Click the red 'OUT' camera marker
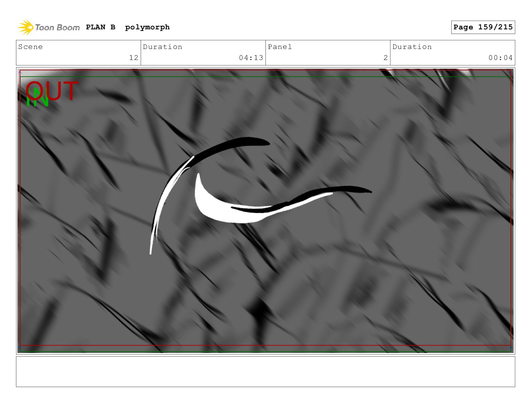532x411 pixels. click(x=52, y=90)
